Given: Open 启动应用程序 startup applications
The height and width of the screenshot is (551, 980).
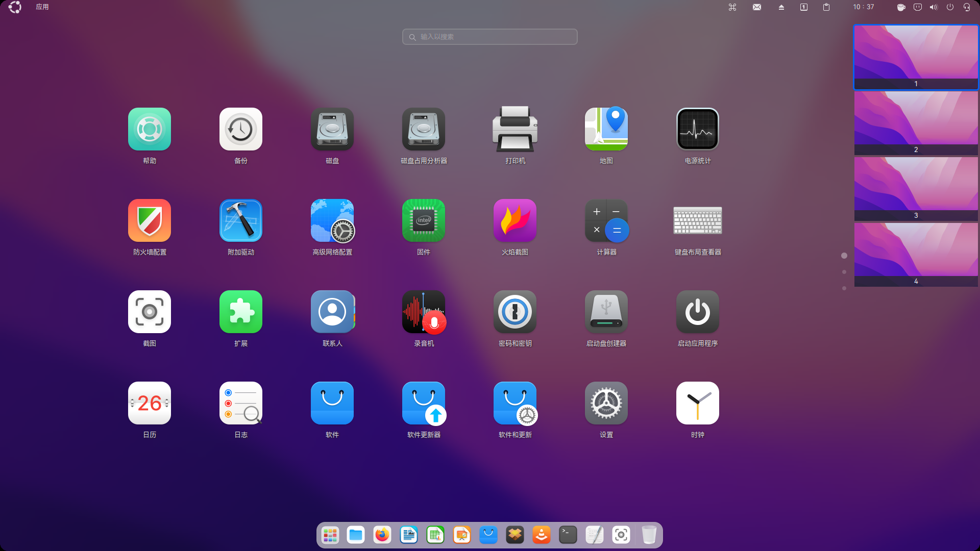Looking at the screenshot, I should click(698, 312).
